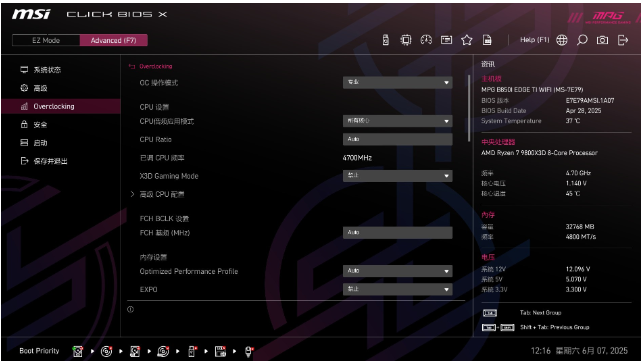
Task: Open the OC 操作模式 dropdown
Action: 397,82
